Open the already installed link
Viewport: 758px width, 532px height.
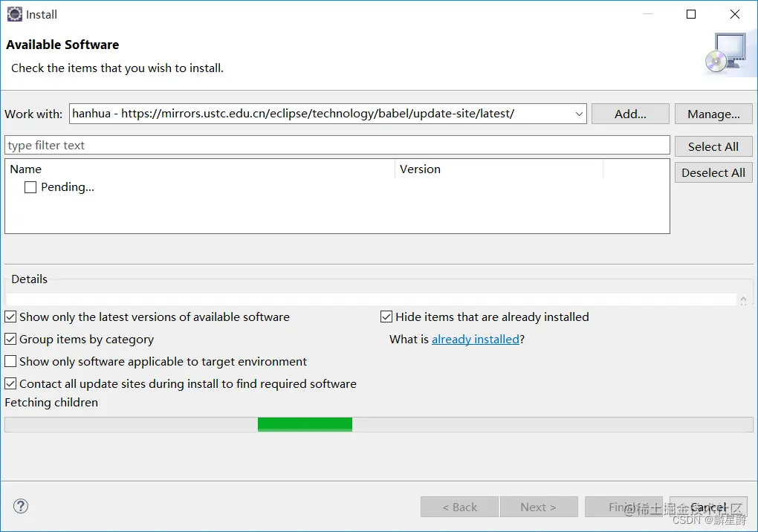click(x=475, y=340)
